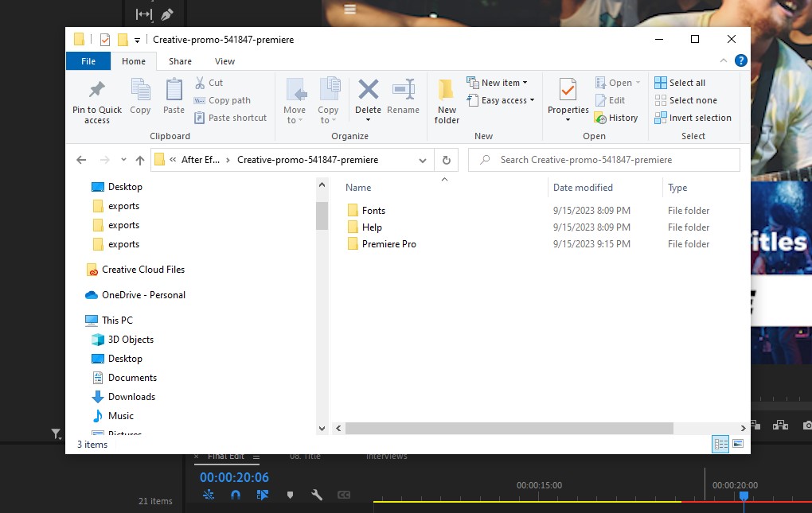Click the Premiere timeline playhead marker
The width and height of the screenshot is (812, 513).
pyautogui.click(x=744, y=496)
